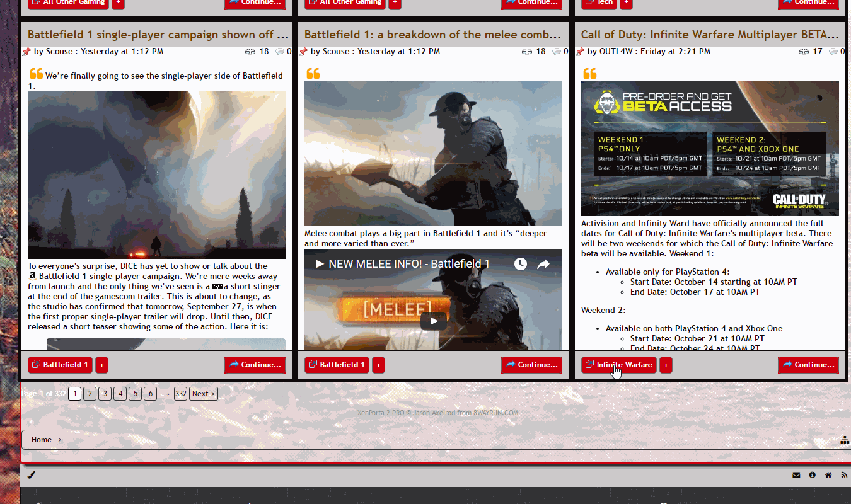Go to page 4 in the pagination
The width and height of the screenshot is (851, 504).
(120, 394)
